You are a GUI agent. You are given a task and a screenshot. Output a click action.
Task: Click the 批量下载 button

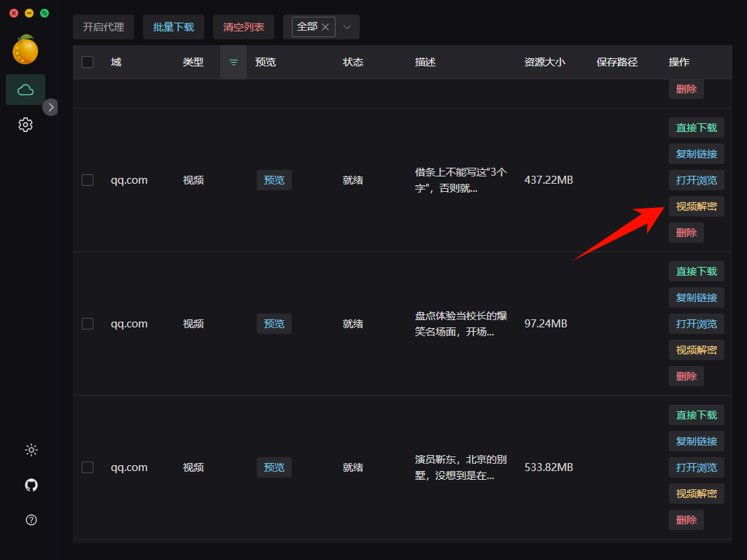[174, 27]
